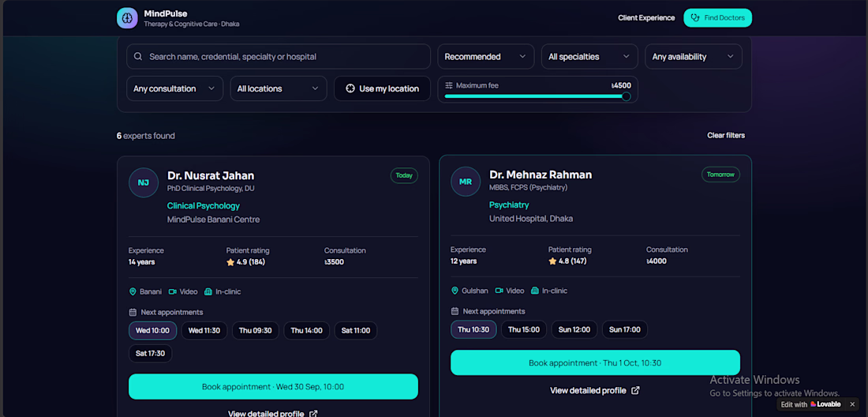The width and height of the screenshot is (868, 417).
Task: Click the star icon next to 4.8 (147)
Action: point(552,261)
